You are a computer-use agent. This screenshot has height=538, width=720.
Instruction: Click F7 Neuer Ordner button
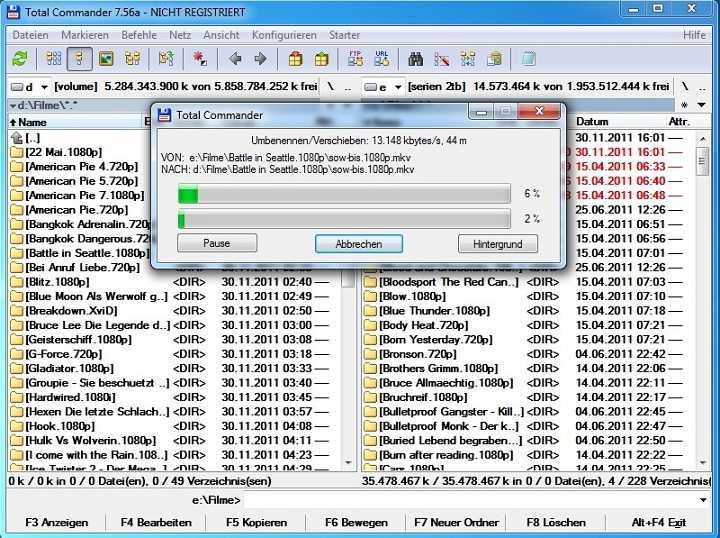[456, 522]
